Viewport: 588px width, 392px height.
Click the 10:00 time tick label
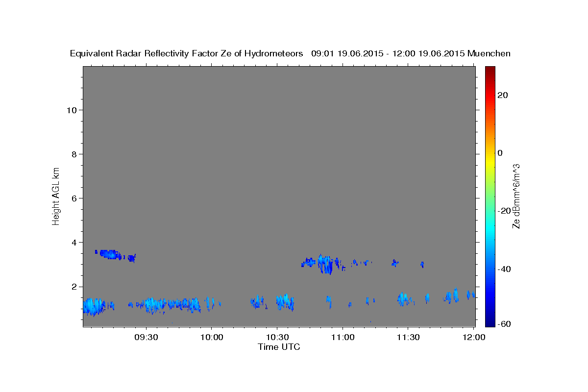[x=212, y=337]
